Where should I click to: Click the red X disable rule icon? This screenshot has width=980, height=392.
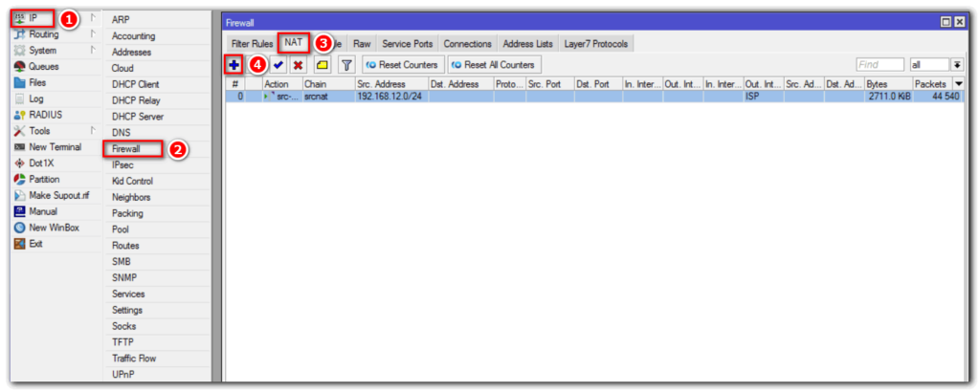[x=298, y=64]
